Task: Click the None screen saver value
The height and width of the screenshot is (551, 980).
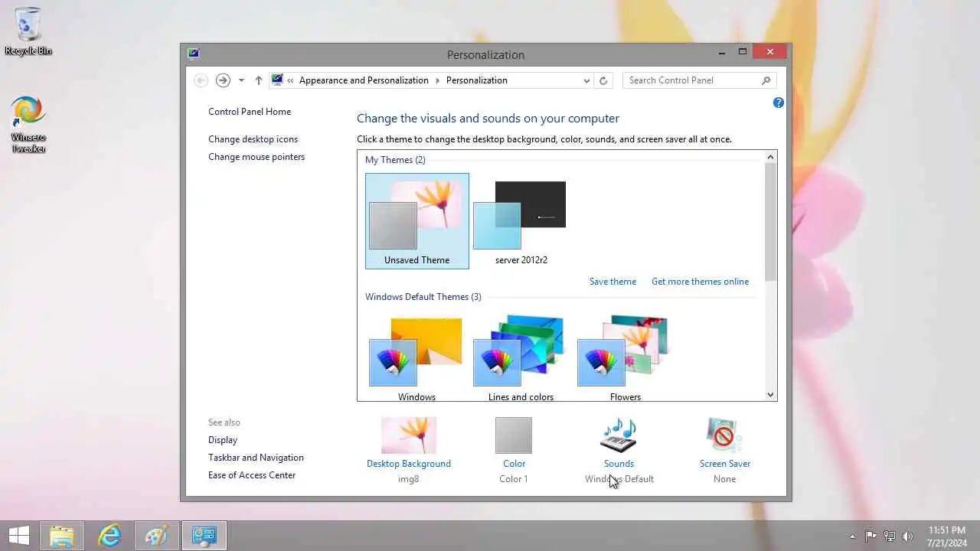Action: point(724,479)
